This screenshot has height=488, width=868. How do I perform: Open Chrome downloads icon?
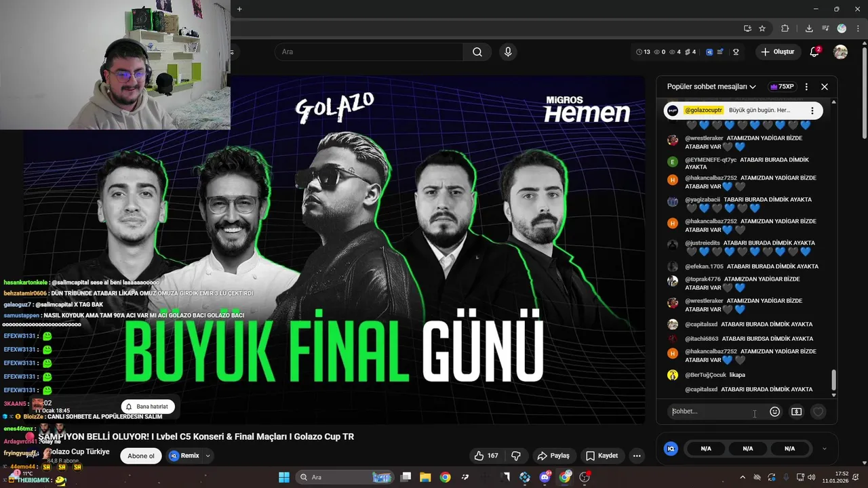point(809,28)
